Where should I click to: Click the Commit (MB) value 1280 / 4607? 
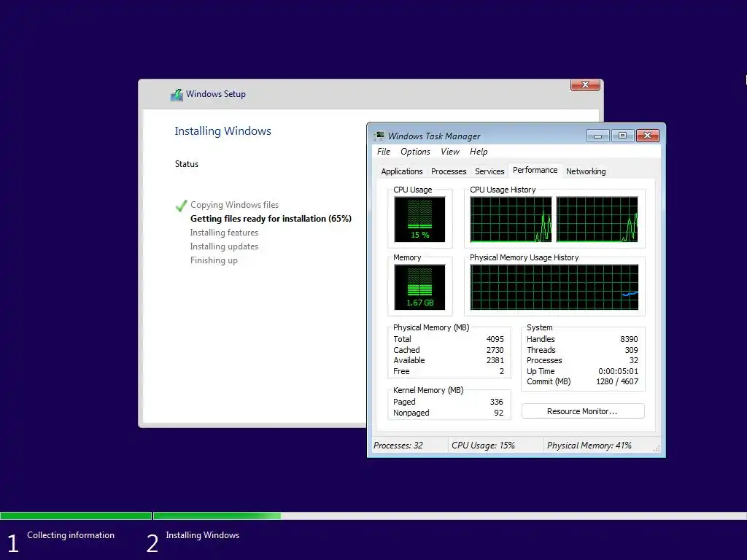(x=617, y=381)
